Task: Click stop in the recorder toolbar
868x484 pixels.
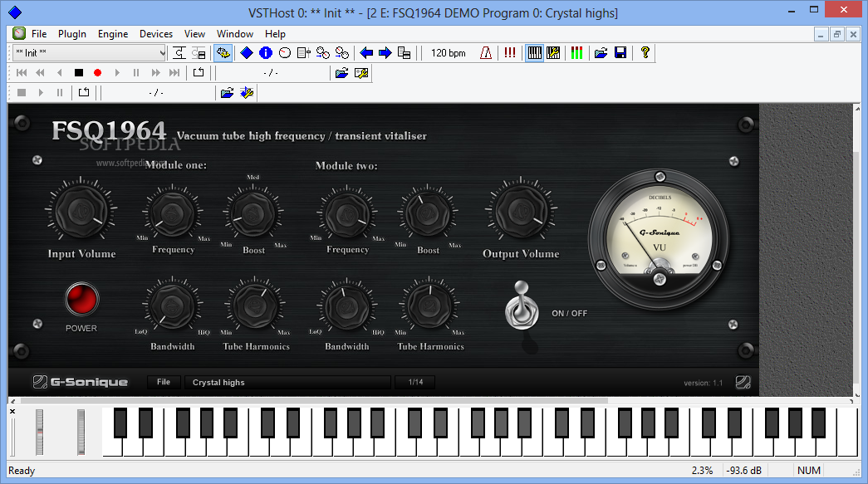Action: (22, 92)
